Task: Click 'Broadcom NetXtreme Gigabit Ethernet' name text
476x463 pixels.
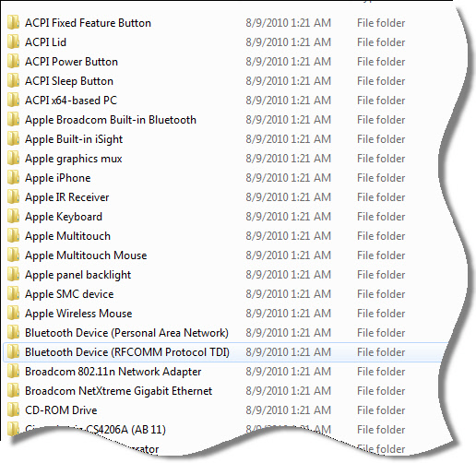Action: click(119, 391)
